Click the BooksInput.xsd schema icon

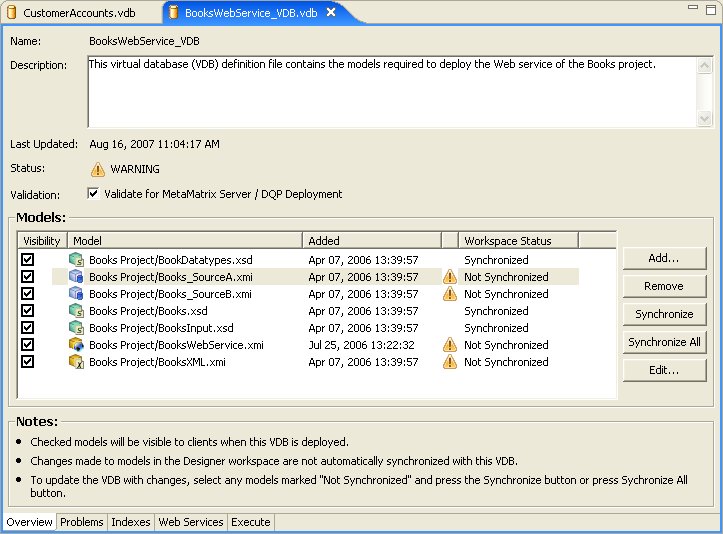pos(76,328)
